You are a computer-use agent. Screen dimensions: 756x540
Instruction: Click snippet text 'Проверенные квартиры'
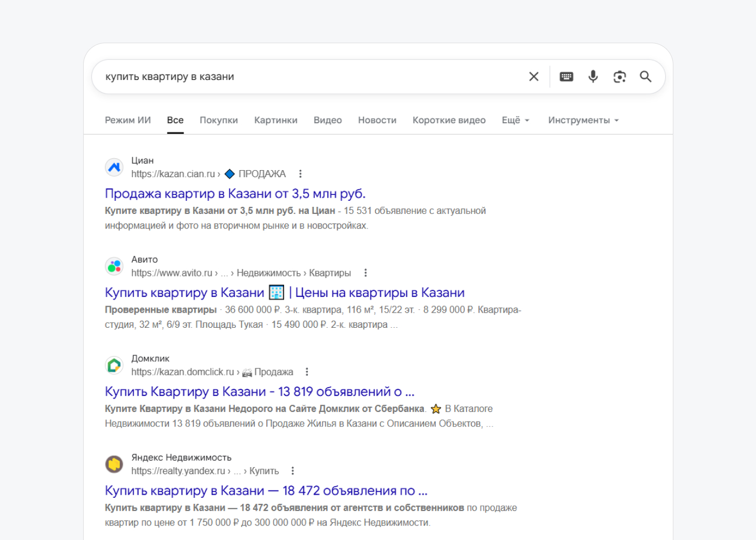point(160,310)
